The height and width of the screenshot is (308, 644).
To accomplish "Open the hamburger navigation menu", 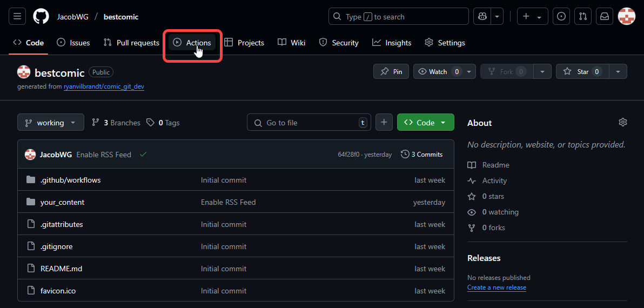I will (17, 17).
